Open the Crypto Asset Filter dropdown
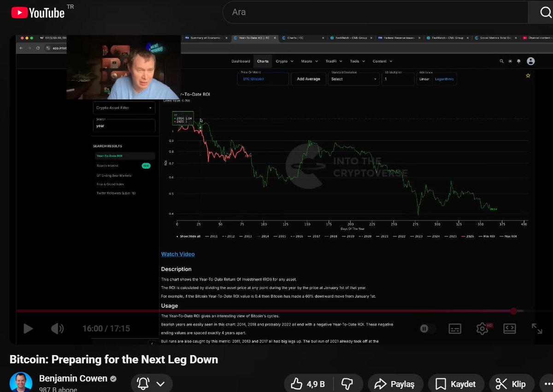The image size is (553, 392). point(124,108)
